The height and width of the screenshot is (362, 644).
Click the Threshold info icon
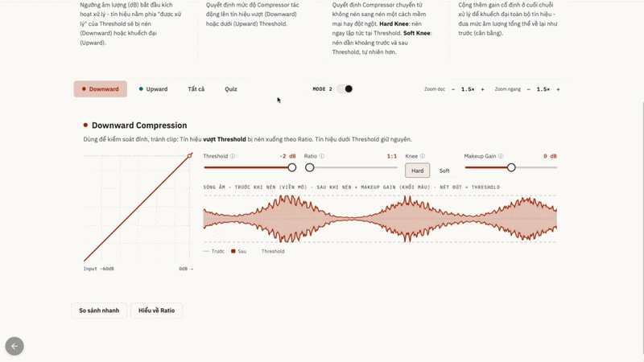[233, 156]
